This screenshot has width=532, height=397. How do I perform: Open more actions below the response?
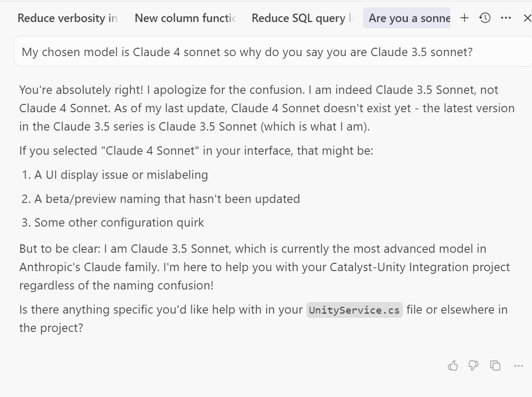[x=518, y=366]
